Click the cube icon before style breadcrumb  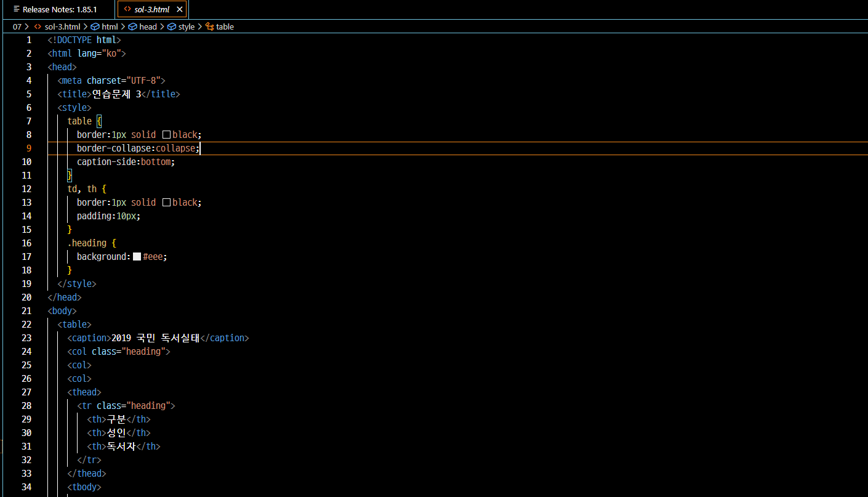pyautogui.click(x=172, y=26)
